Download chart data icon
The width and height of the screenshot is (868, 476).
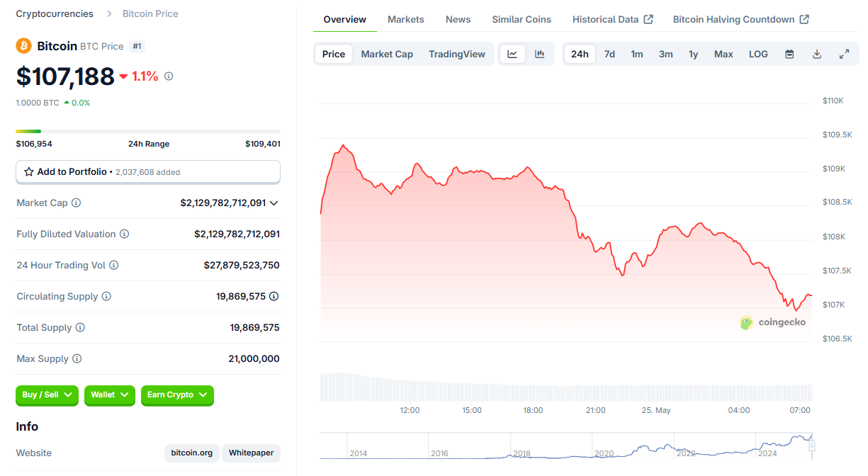pyautogui.click(x=817, y=54)
